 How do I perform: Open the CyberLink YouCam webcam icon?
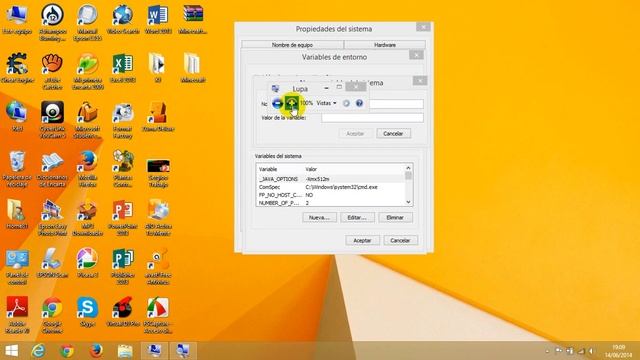53,120
